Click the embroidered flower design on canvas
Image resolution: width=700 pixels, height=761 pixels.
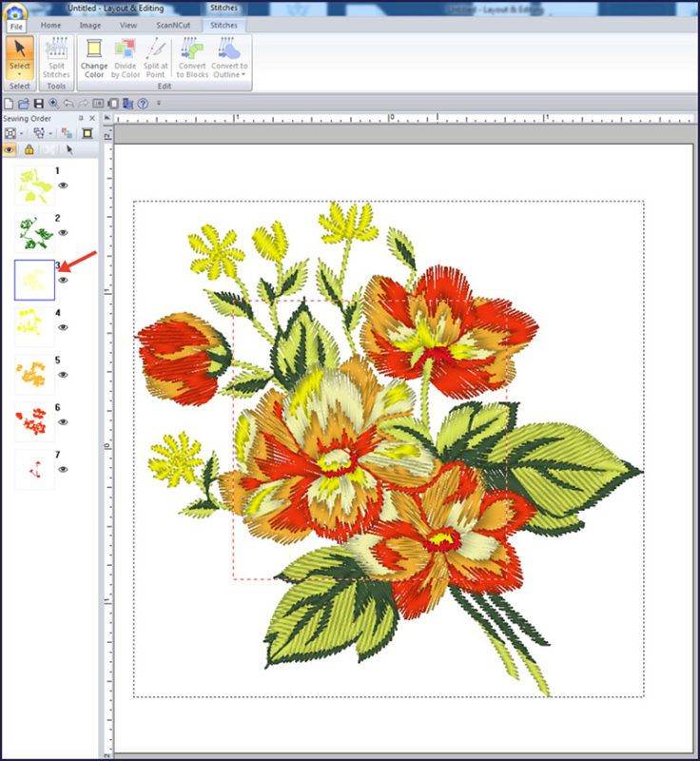coord(390,449)
